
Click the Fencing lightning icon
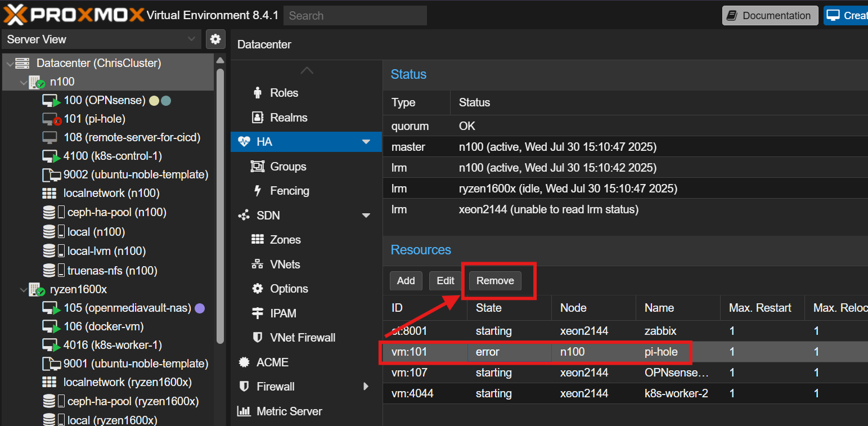(258, 191)
